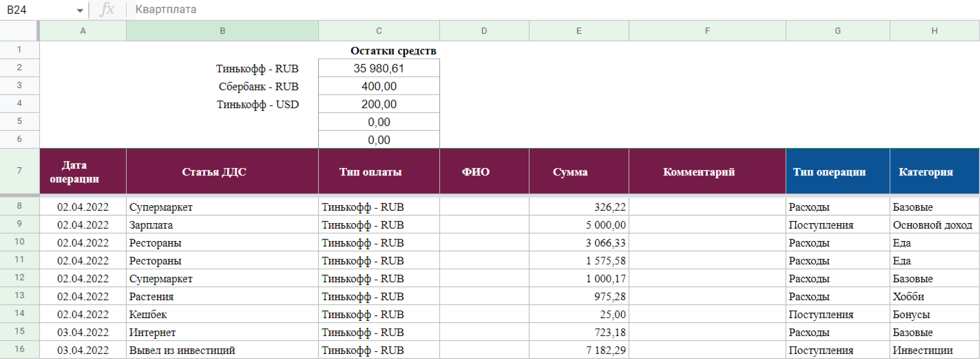
Task: Click the amount 25,00
Action: (578, 314)
